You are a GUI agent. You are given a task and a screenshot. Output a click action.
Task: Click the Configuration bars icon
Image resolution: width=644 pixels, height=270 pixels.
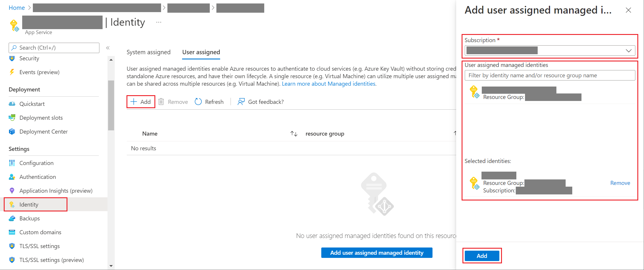coord(12,163)
